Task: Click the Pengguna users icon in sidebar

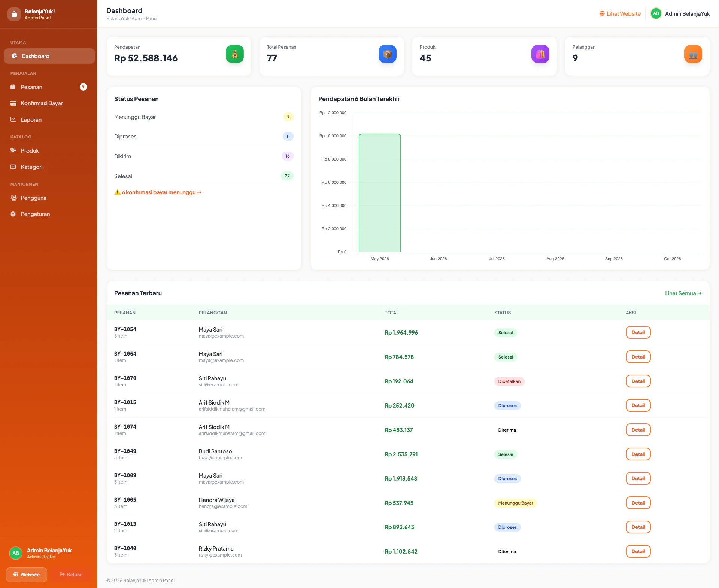Action: tap(13, 198)
